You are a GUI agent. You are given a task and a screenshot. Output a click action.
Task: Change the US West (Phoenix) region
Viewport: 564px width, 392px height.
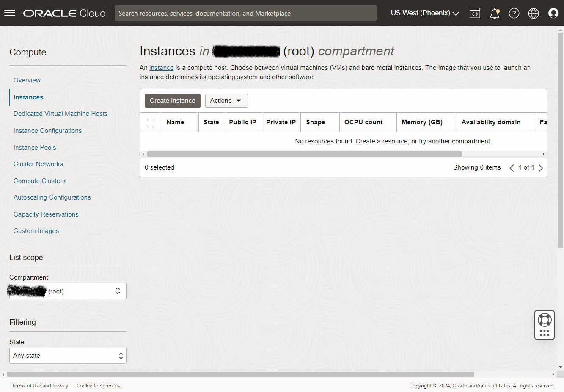click(424, 13)
